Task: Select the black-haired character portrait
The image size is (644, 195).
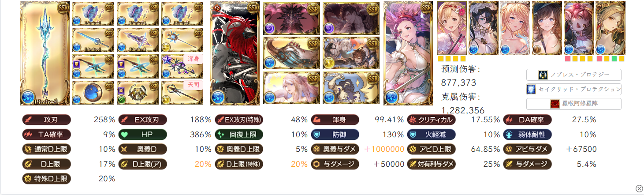Action: point(484,28)
